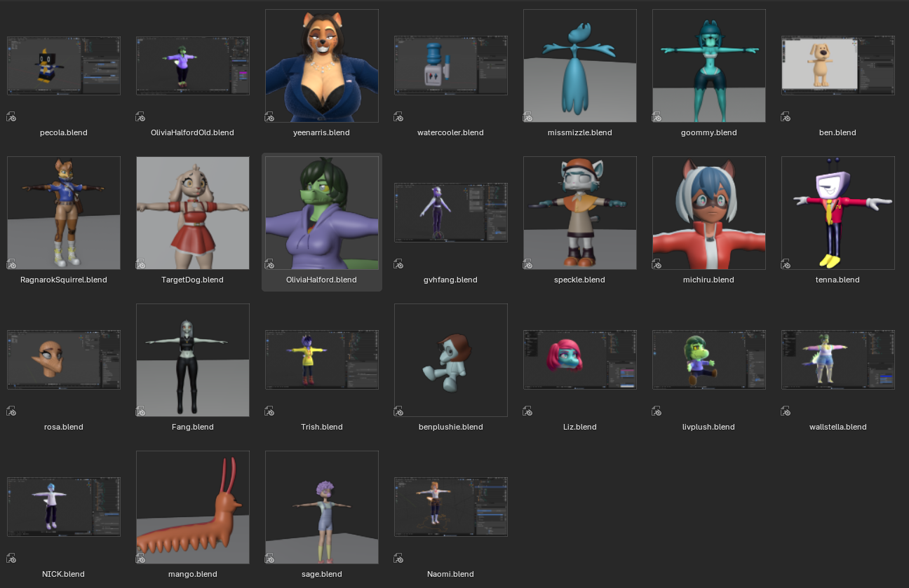Image resolution: width=909 pixels, height=588 pixels.
Task: Click the file name 'TargetDog.blend'
Action: click(x=193, y=280)
